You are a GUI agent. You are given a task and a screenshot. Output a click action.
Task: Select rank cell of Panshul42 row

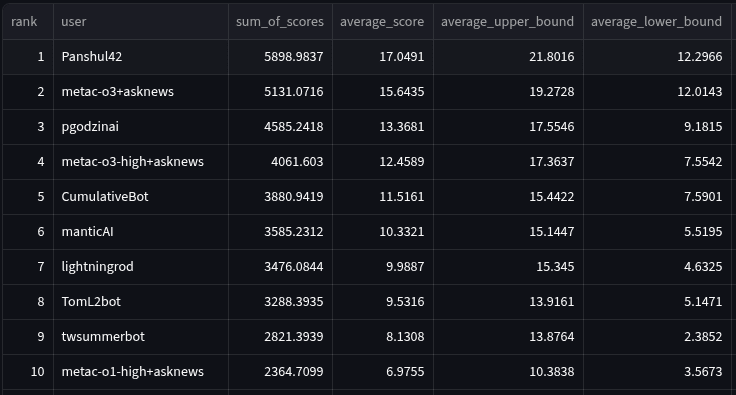click(x=28, y=57)
